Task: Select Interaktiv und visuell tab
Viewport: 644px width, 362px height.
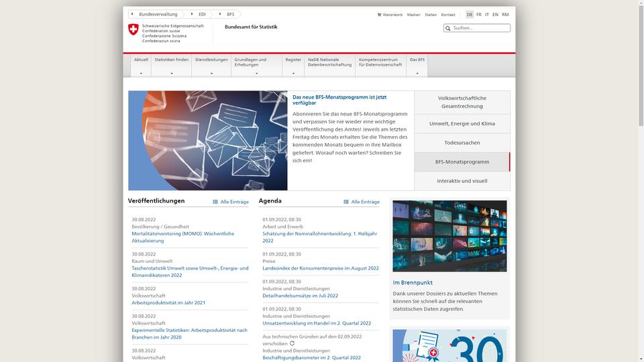Action: pyautogui.click(x=462, y=181)
